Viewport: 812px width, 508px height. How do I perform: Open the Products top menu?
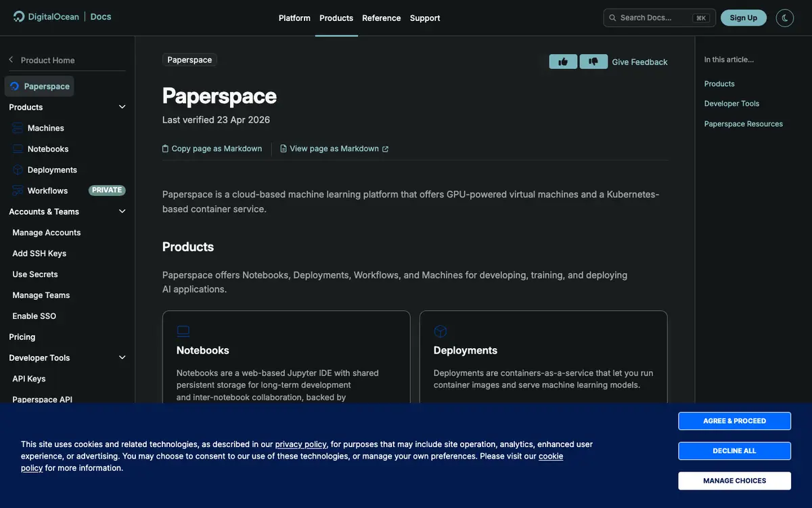click(x=336, y=18)
